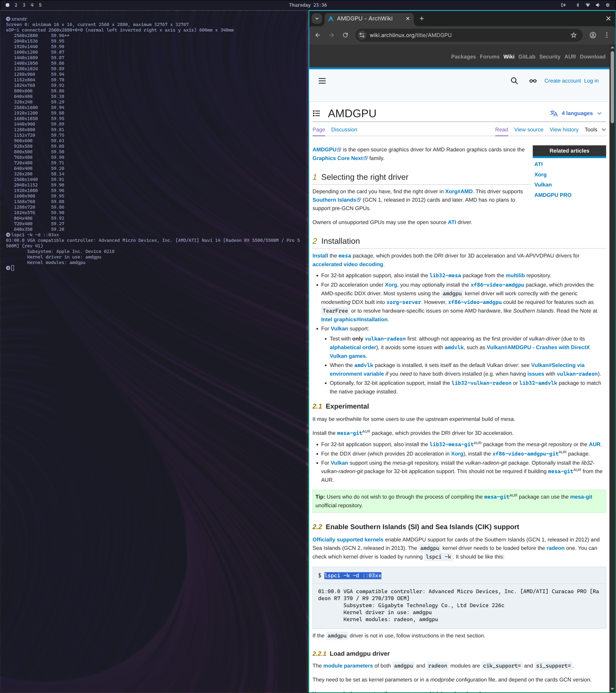Viewport: 616px width, 693px height.
Task: Click the session logout icon in top bar
Action: click(563, 5)
